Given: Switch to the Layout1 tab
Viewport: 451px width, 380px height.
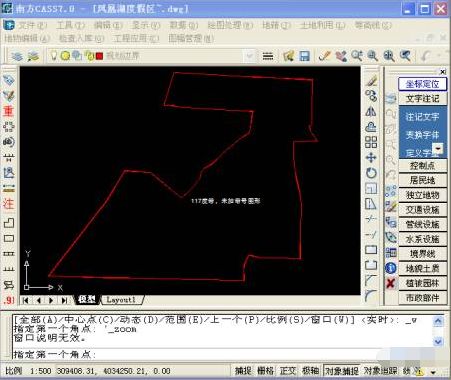Looking at the screenshot, I should [121, 300].
